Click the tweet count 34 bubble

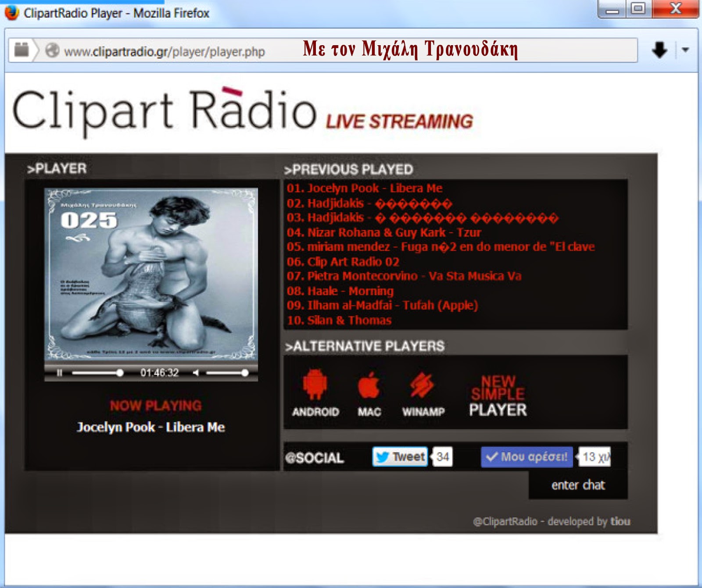442,457
